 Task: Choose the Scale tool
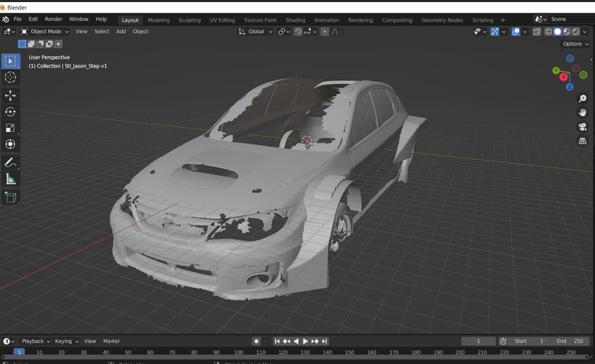11,128
